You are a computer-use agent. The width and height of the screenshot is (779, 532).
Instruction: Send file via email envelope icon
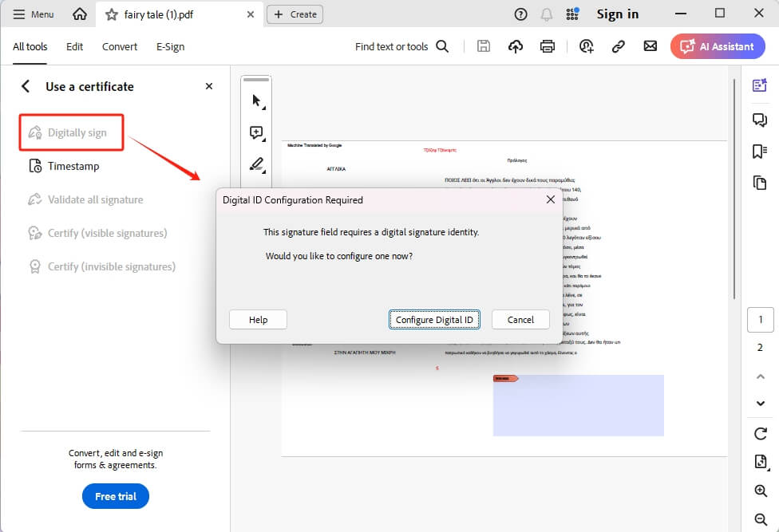click(650, 46)
